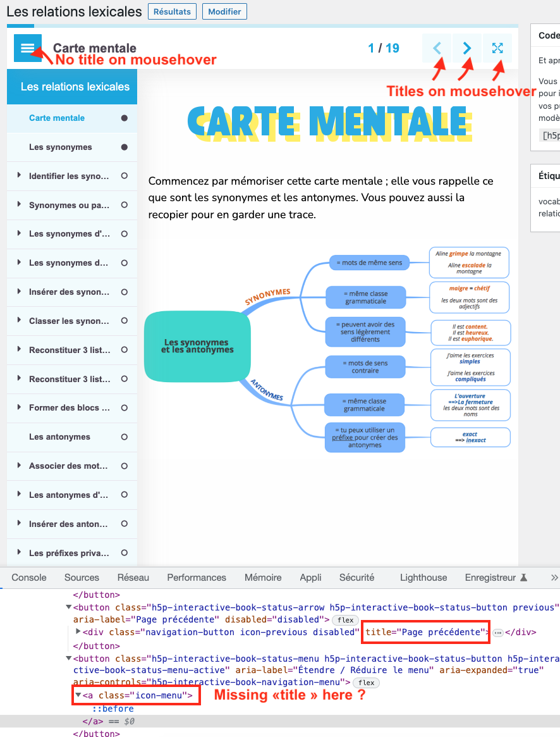Click the aria-label="Page précédente" attribute
The image size is (560, 737).
coord(146,619)
